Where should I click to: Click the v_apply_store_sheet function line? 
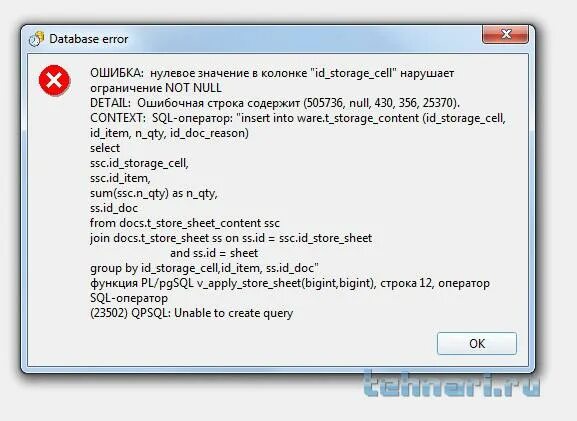point(290,283)
